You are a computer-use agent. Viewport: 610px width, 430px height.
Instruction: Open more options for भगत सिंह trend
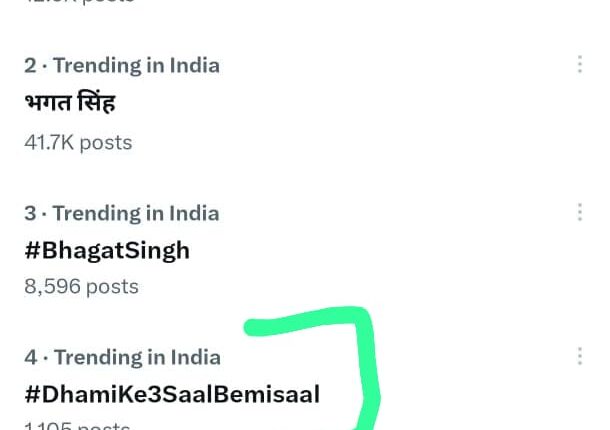pos(580,65)
